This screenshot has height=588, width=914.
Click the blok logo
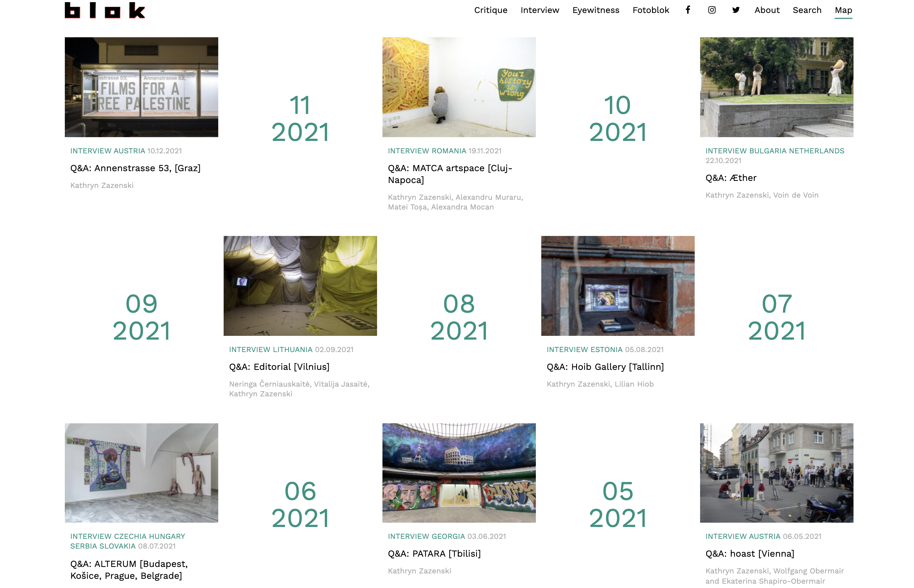point(105,10)
